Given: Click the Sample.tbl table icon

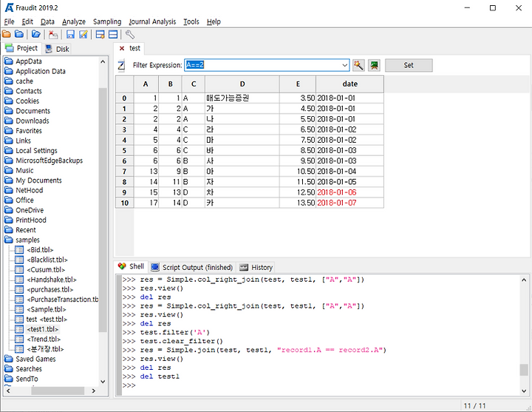Looking at the screenshot, I should (x=19, y=309).
